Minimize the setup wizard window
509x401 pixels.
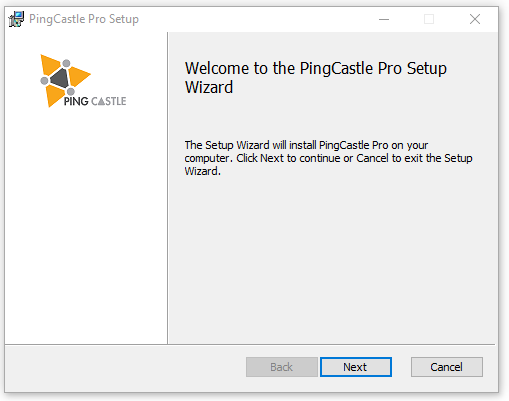(x=384, y=19)
